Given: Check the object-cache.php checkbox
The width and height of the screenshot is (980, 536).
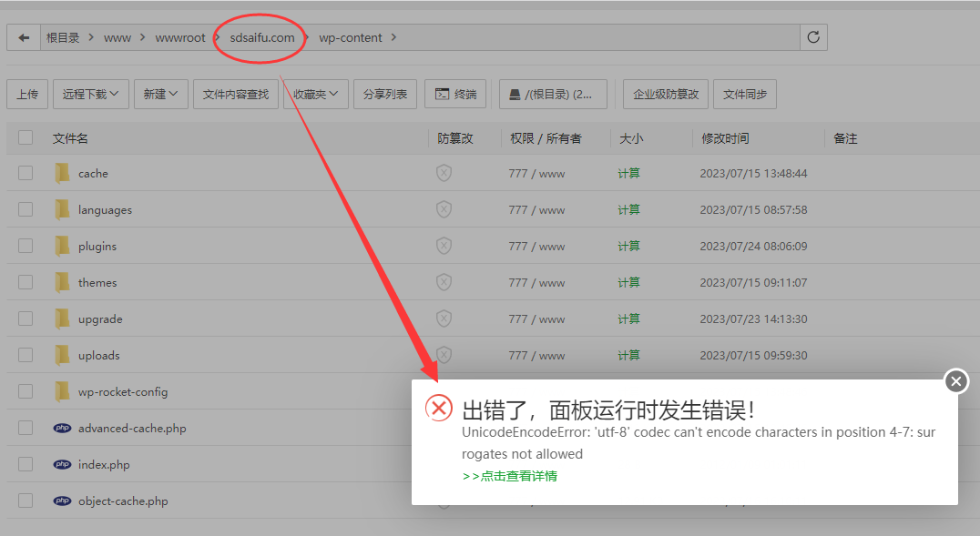Looking at the screenshot, I should (x=26, y=501).
